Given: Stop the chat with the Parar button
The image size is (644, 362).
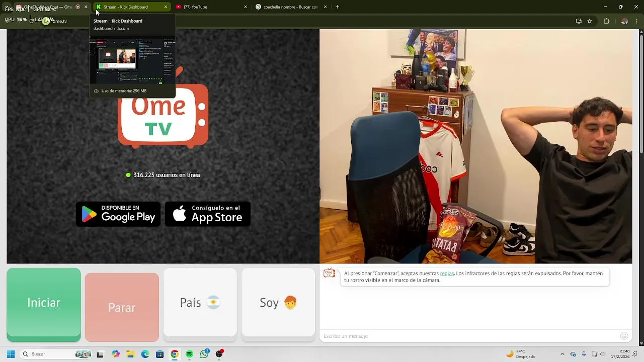Looking at the screenshot, I should coord(122,307).
